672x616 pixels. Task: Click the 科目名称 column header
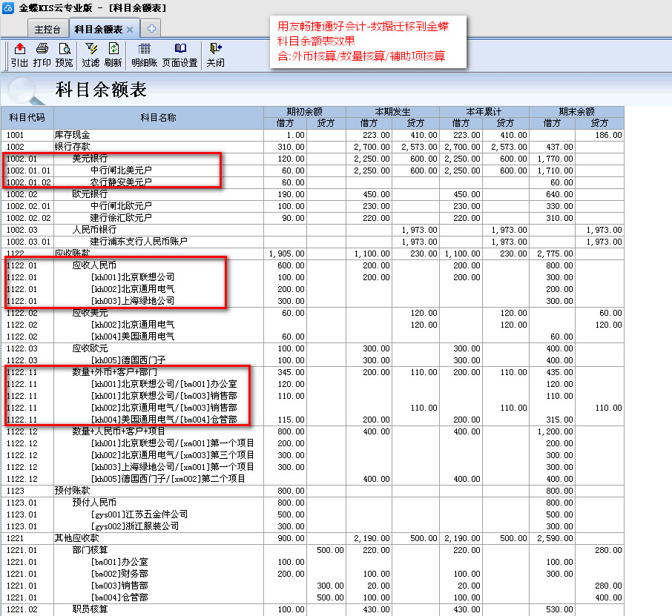(x=158, y=117)
